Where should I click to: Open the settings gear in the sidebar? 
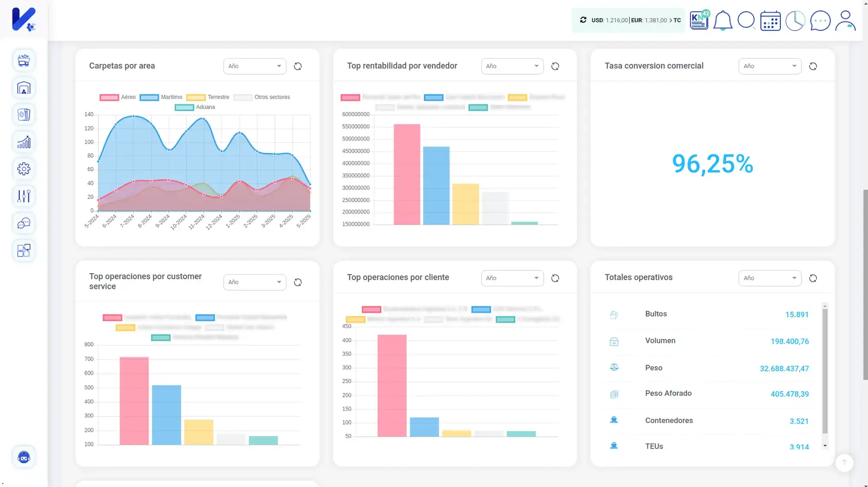(23, 169)
